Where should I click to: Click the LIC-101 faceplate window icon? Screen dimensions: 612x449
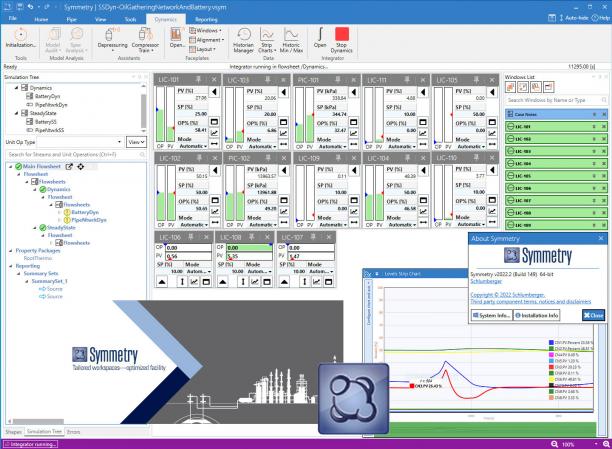[x=214, y=122]
